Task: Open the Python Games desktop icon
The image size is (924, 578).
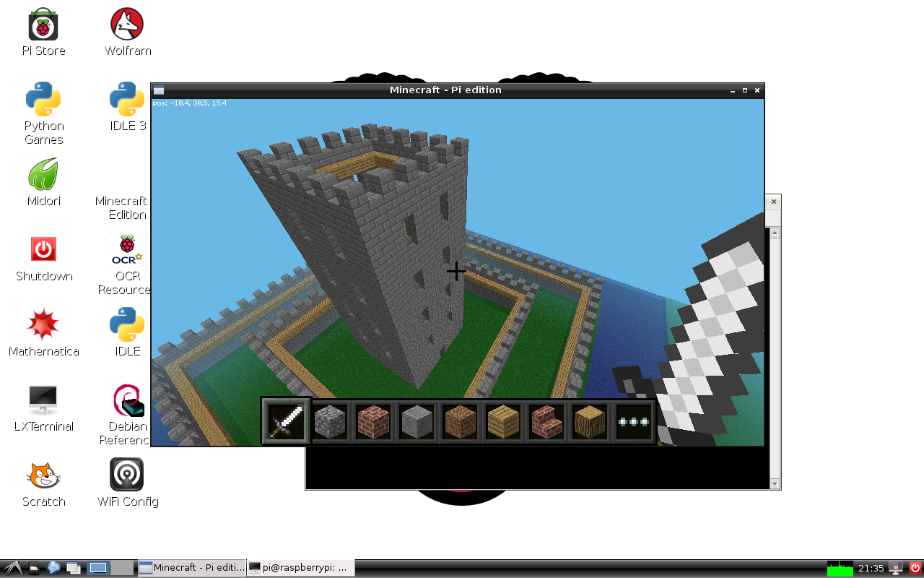Action: pyautogui.click(x=43, y=113)
